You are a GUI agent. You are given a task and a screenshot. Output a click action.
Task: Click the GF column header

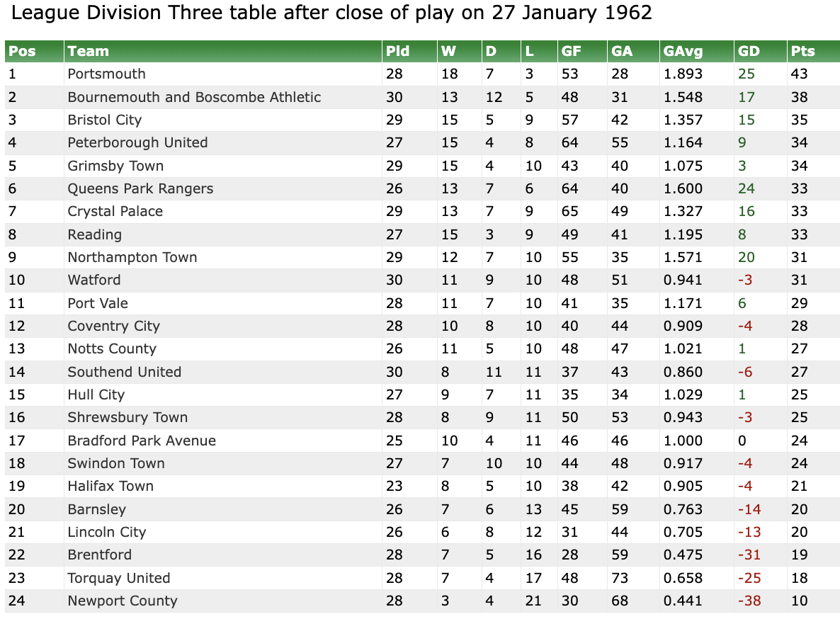pyautogui.click(x=572, y=51)
